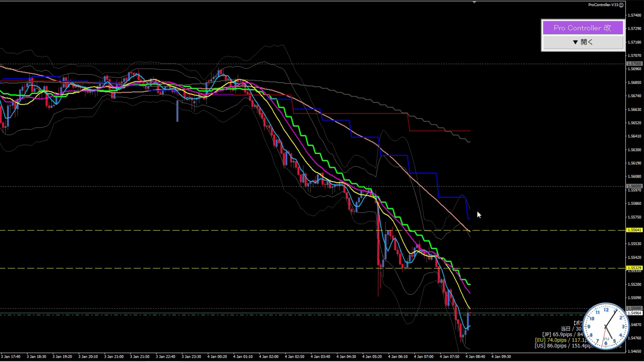Click the current bid price label 1.54964
This screenshot has width=644, height=362.
click(634, 313)
